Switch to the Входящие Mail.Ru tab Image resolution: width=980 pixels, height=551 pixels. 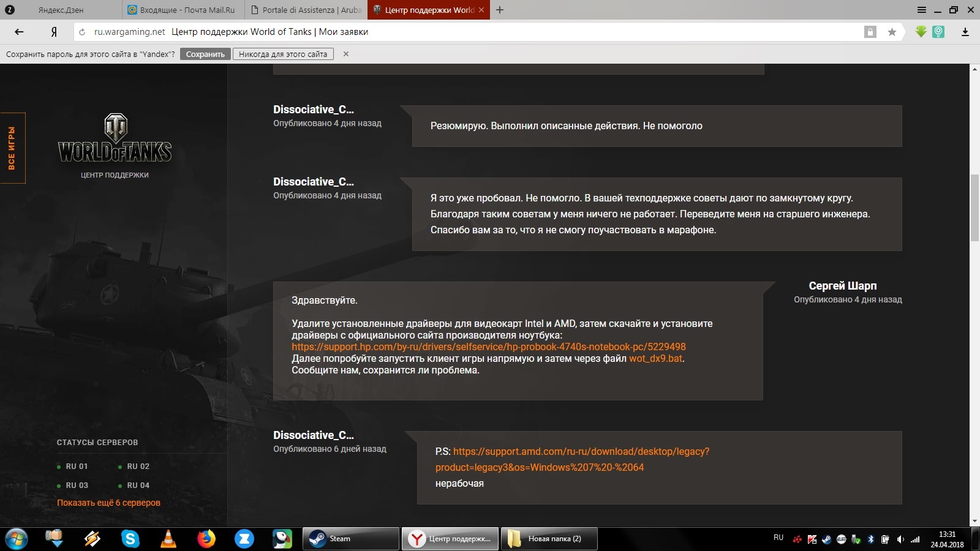(183, 10)
